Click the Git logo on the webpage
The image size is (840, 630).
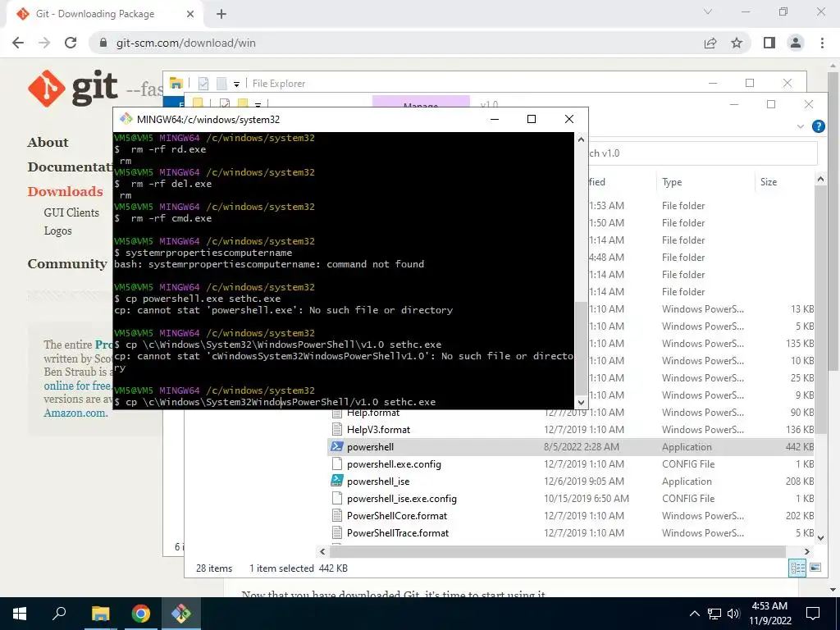pyautogui.click(x=72, y=89)
